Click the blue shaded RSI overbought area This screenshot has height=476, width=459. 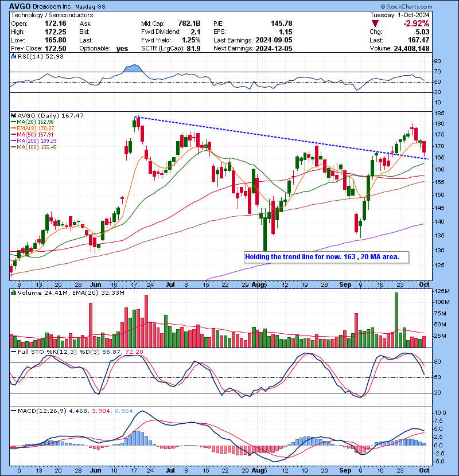(133, 69)
